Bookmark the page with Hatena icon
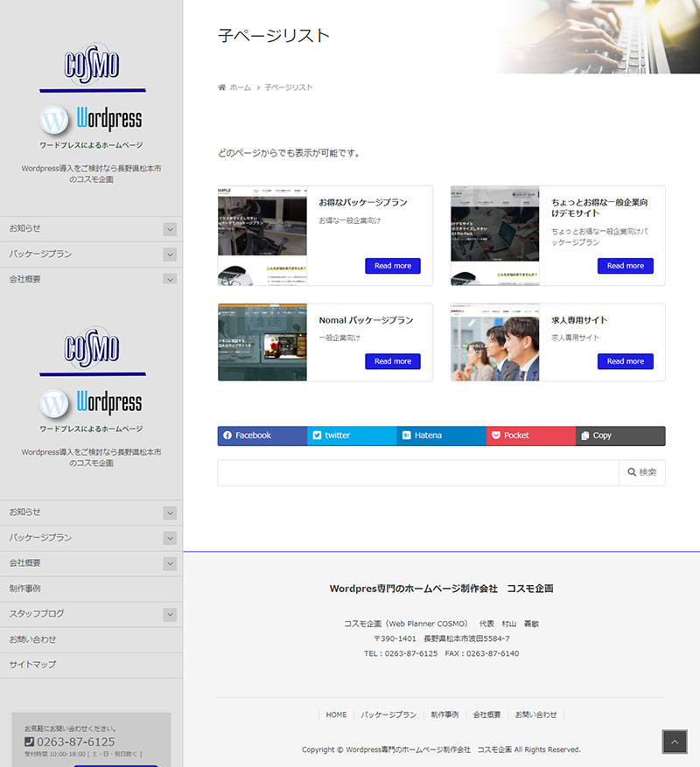Screen dimensions: 700x767 pyautogui.click(x=407, y=436)
